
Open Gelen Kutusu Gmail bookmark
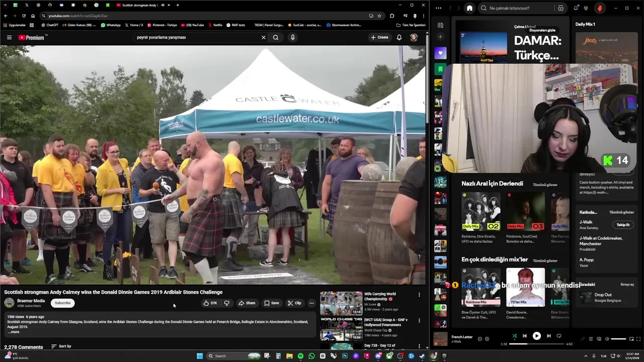79,25
